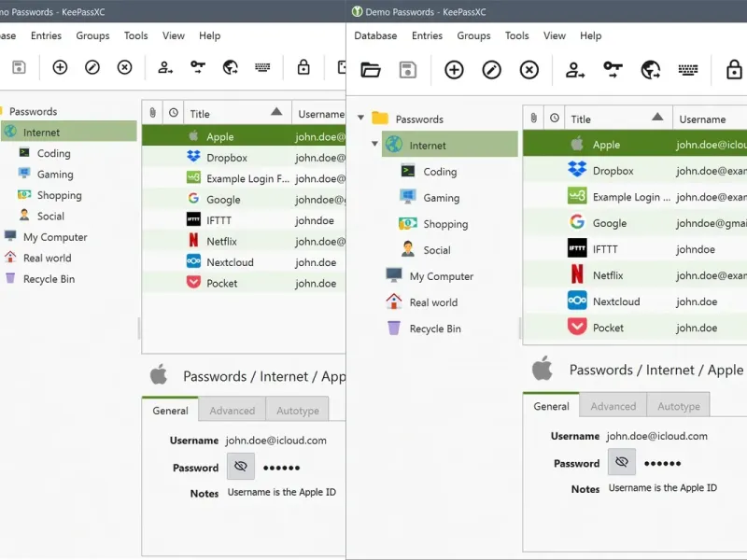747x560 pixels.
Task: Collapse Passwords root group arrow, right window
Action: tap(360, 118)
